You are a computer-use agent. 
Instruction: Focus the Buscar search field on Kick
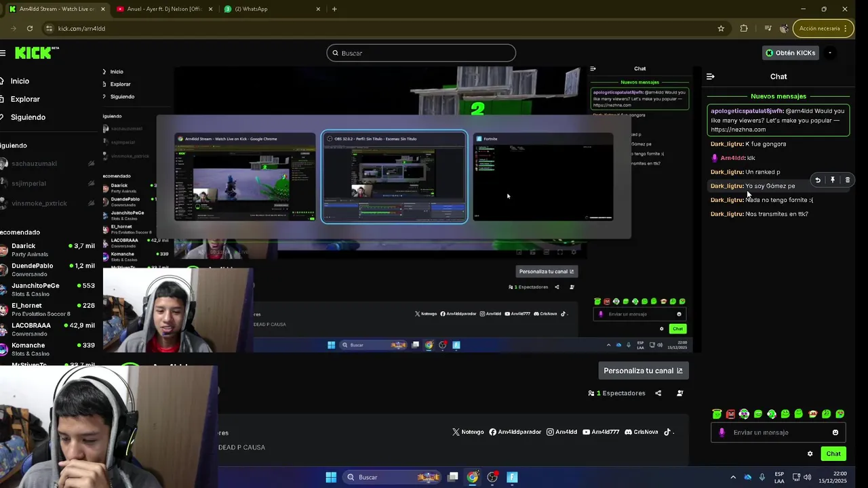(421, 53)
